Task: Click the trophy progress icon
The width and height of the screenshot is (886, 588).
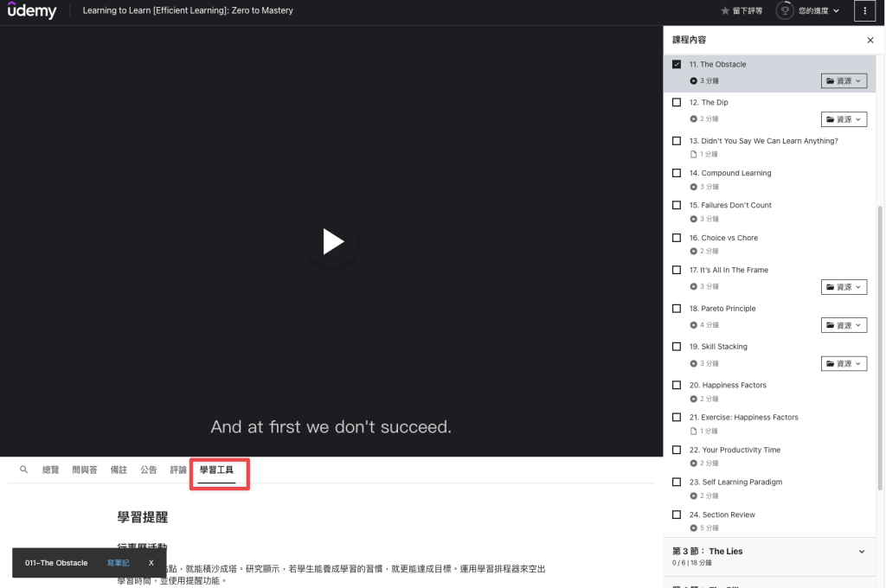Action: [x=785, y=11]
